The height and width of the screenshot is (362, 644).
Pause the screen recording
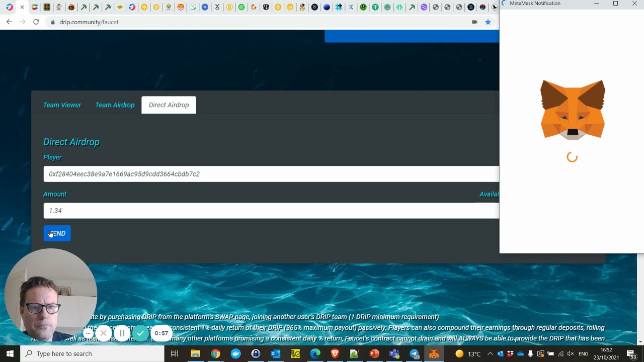tap(122, 333)
